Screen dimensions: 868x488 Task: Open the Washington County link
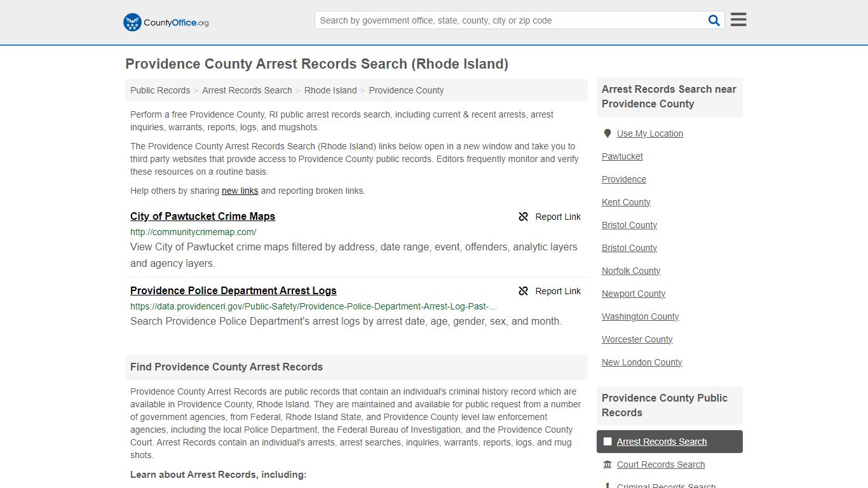[x=641, y=316]
